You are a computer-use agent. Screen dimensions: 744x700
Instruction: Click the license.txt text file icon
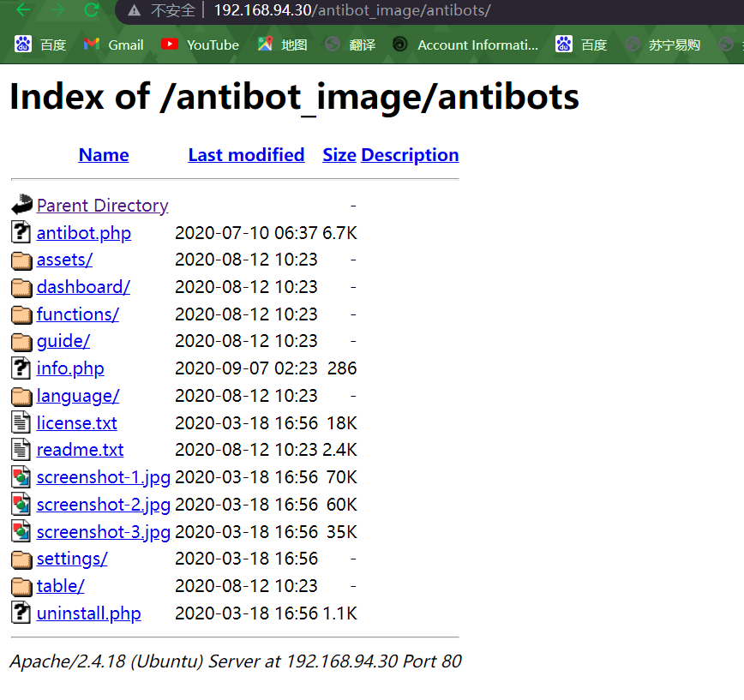(x=21, y=422)
